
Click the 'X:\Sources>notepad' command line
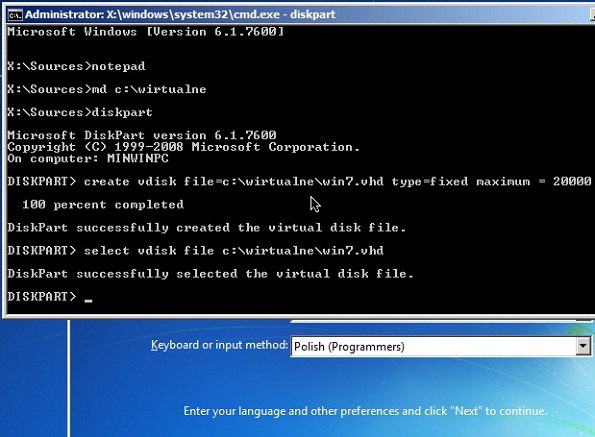click(76, 66)
